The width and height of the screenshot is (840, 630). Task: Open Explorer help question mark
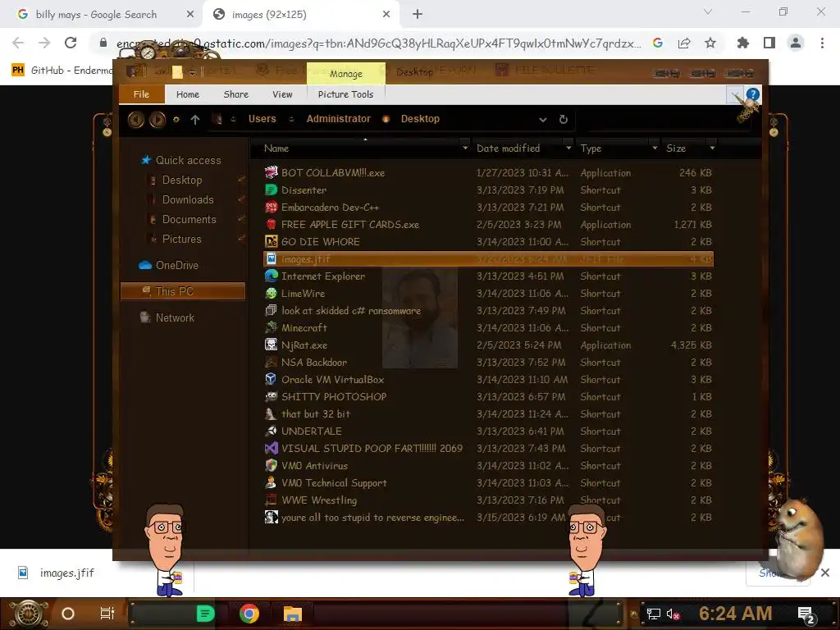pos(753,94)
